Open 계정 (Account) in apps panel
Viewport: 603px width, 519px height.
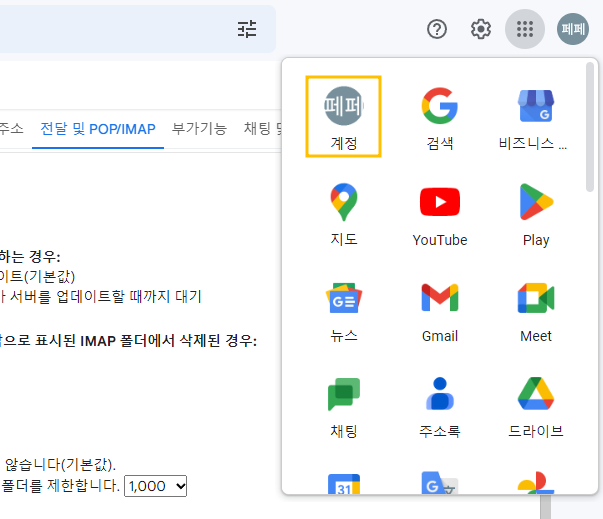click(x=343, y=116)
